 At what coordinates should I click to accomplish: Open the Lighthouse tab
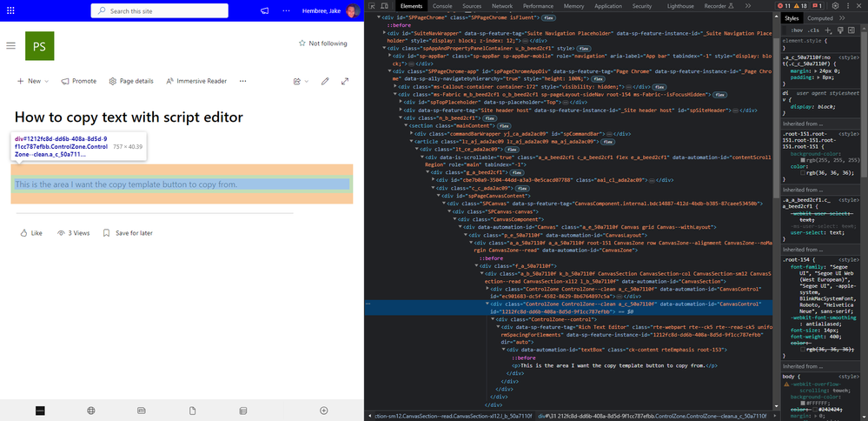click(681, 6)
